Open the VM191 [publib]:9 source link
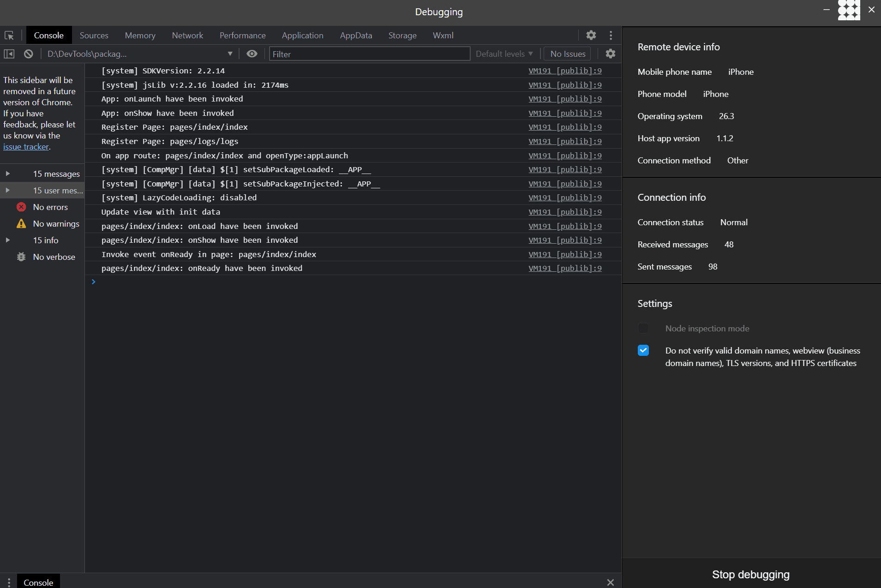 click(x=565, y=71)
